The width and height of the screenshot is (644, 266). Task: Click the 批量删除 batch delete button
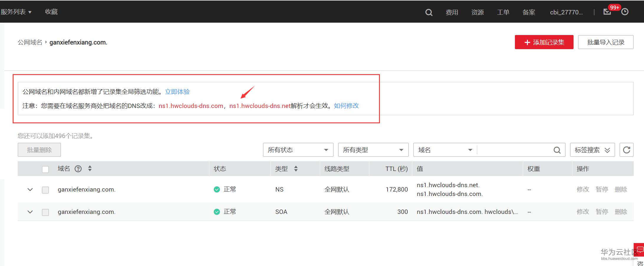[x=39, y=150]
